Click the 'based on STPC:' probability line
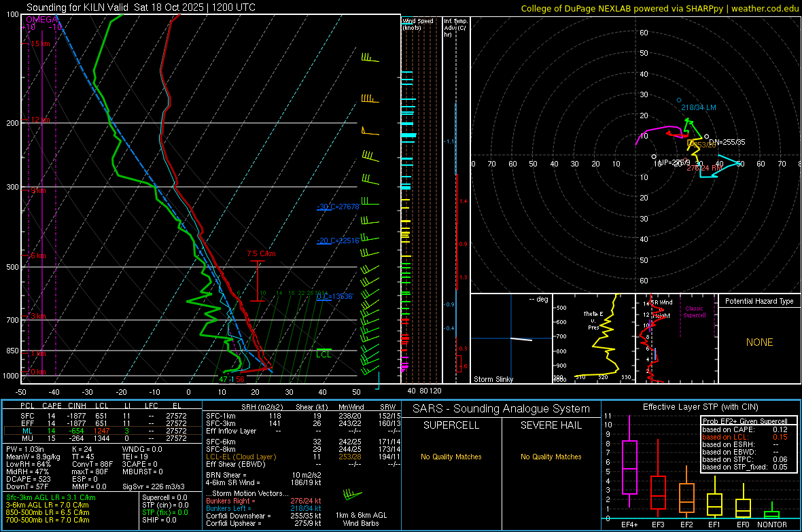 pos(745,459)
